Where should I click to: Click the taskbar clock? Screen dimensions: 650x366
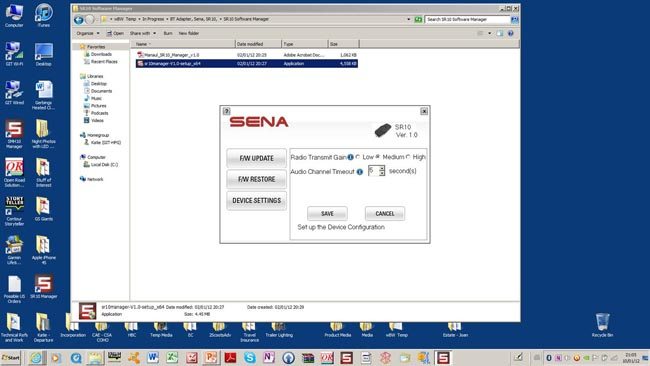[x=631, y=358]
